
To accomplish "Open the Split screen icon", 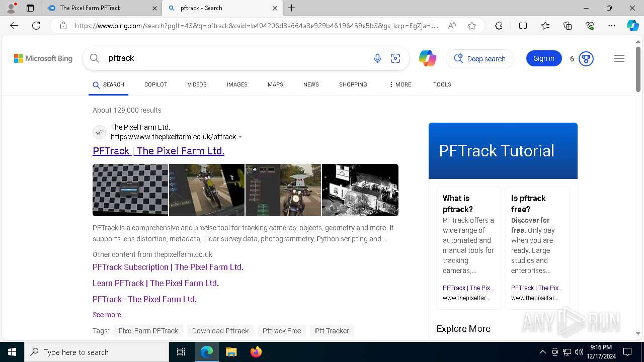I will pyautogui.click(x=523, y=26).
